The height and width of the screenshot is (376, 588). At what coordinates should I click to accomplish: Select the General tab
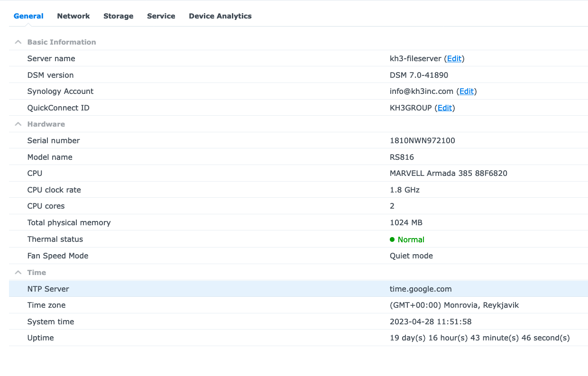point(28,16)
